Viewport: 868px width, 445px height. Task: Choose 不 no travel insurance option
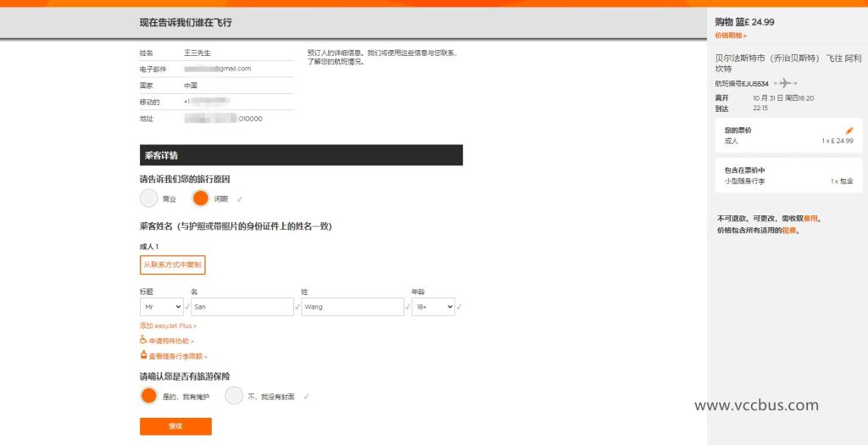click(x=234, y=396)
